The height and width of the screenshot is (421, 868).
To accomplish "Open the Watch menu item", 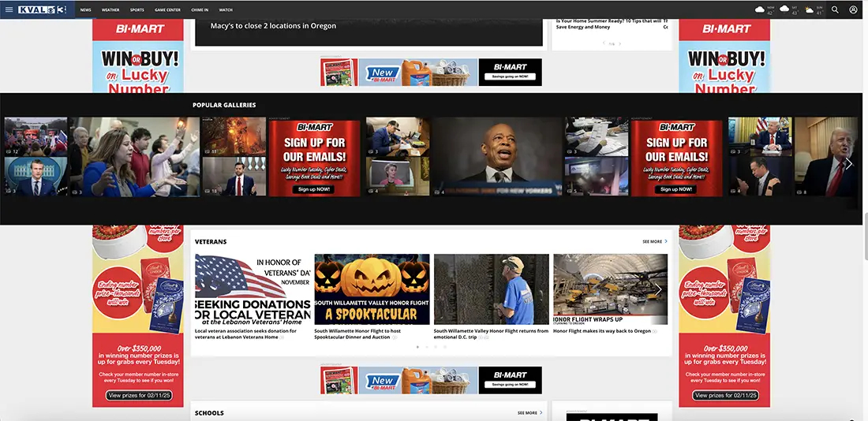I will tap(226, 10).
